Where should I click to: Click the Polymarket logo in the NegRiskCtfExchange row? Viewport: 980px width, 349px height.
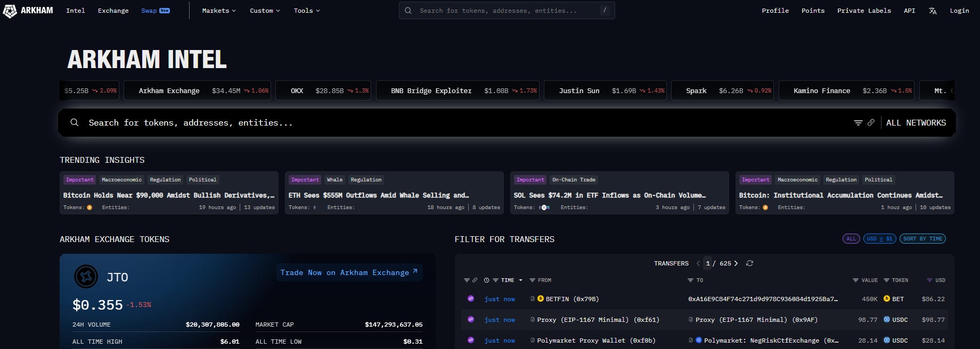pyautogui.click(x=698, y=340)
